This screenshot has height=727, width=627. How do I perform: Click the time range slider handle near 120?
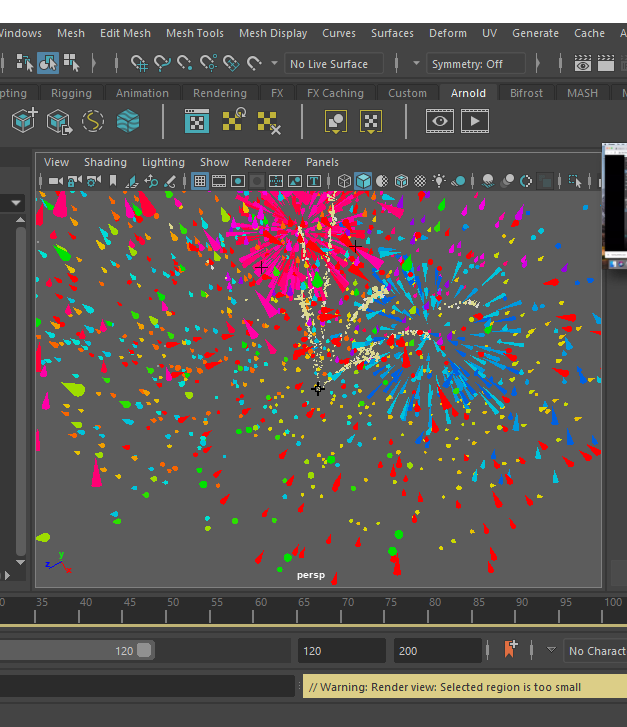pos(145,651)
